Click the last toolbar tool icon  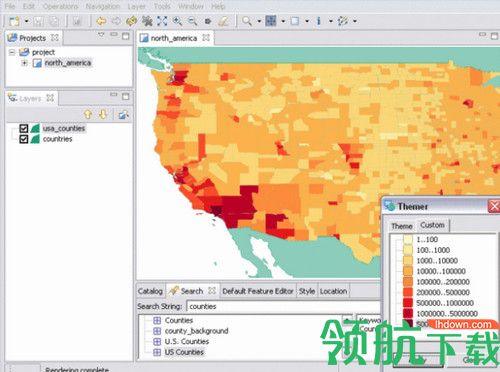[343, 21]
